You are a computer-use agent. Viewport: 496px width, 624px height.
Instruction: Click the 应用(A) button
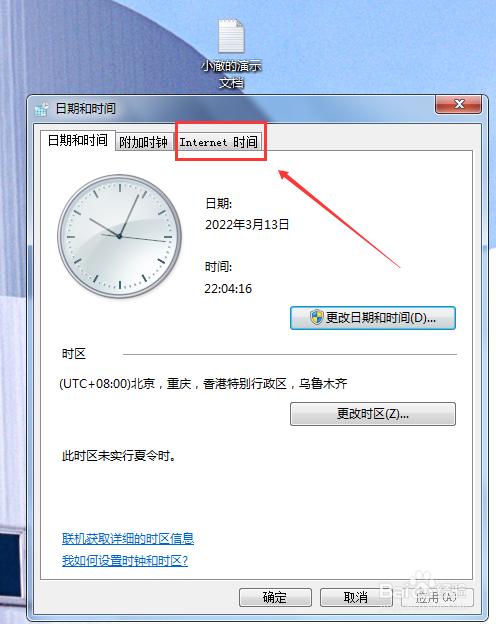(437, 597)
